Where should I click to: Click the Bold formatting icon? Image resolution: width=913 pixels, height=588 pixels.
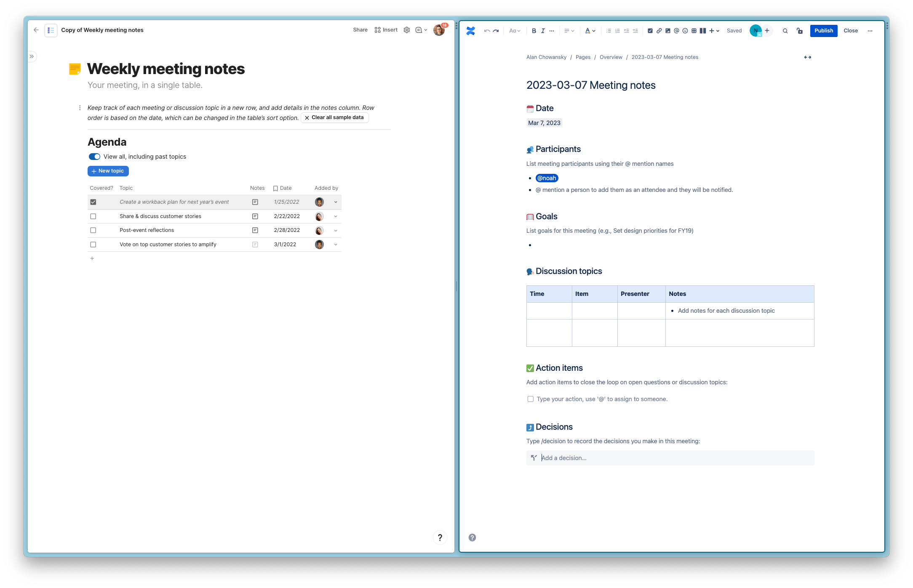point(534,31)
